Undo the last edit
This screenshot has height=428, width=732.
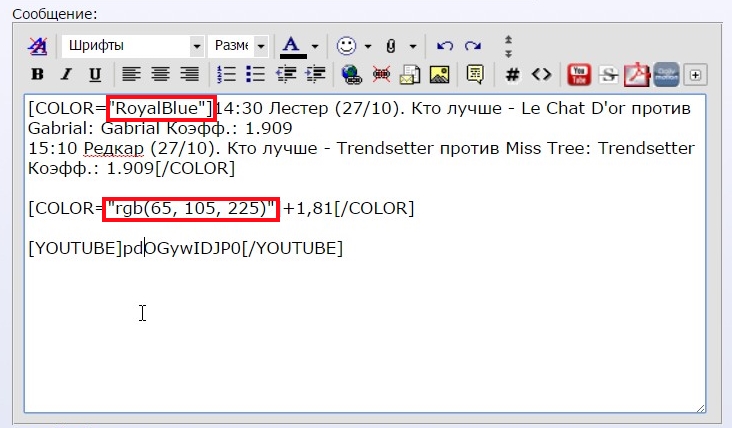point(444,46)
